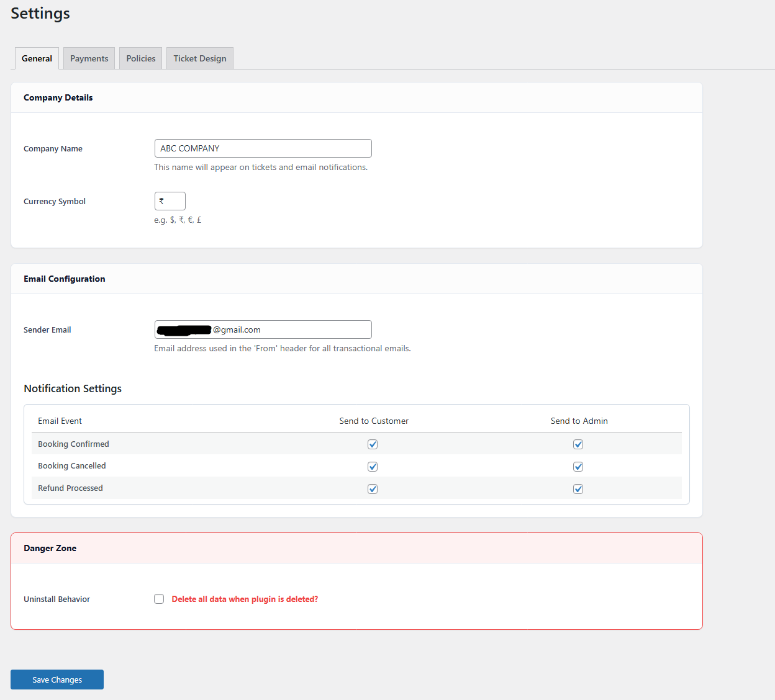
Task: Disable Send to Admin for Booking Cancelled
Action: pyautogui.click(x=578, y=466)
